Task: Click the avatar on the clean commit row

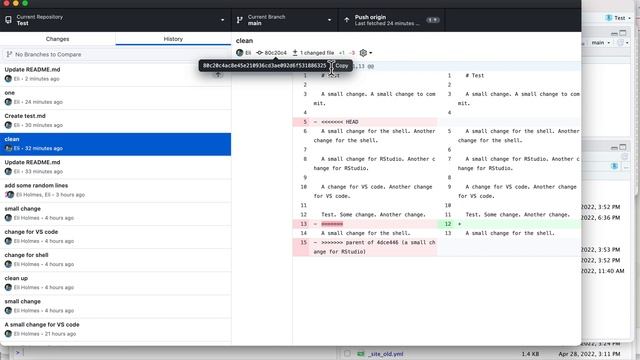Action: point(8,148)
